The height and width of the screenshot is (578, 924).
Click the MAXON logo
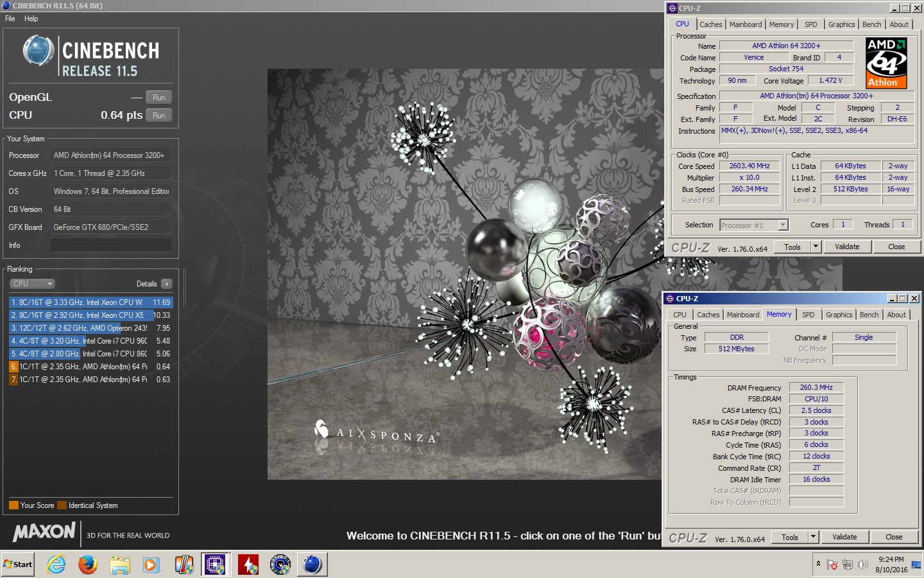pos(44,532)
